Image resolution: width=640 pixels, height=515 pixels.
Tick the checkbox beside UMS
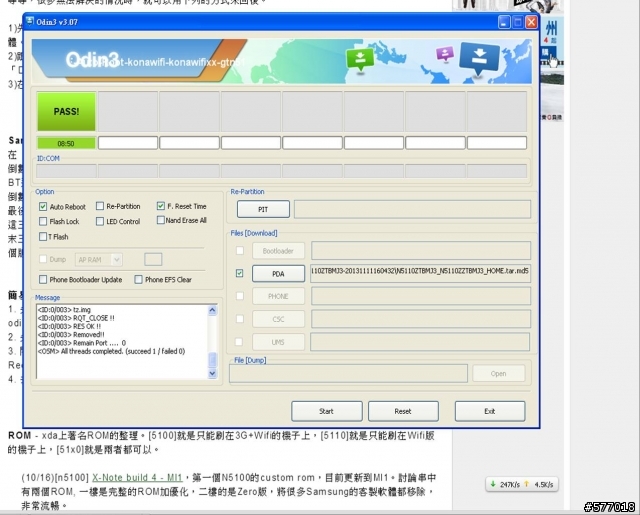click(x=239, y=342)
